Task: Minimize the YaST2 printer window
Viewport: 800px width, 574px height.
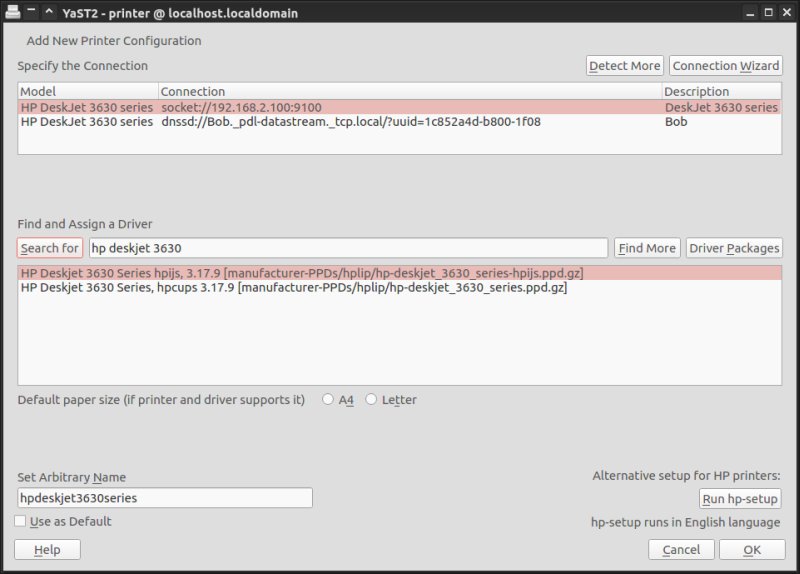Action: pos(750,13)
